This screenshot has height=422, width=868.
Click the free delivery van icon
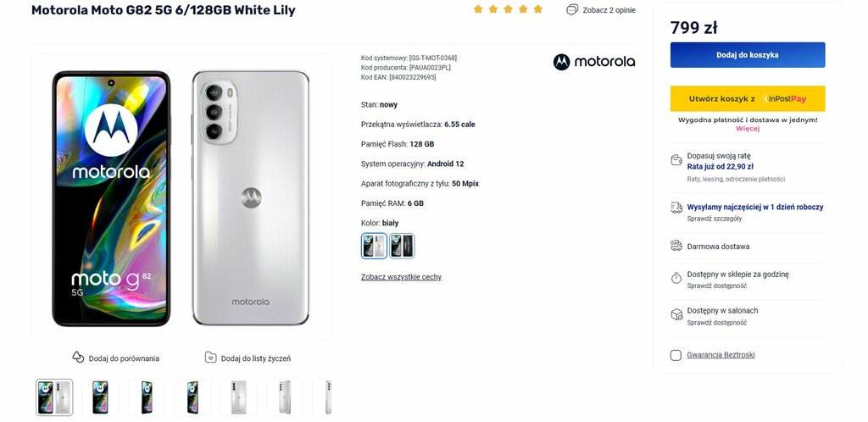676,246
